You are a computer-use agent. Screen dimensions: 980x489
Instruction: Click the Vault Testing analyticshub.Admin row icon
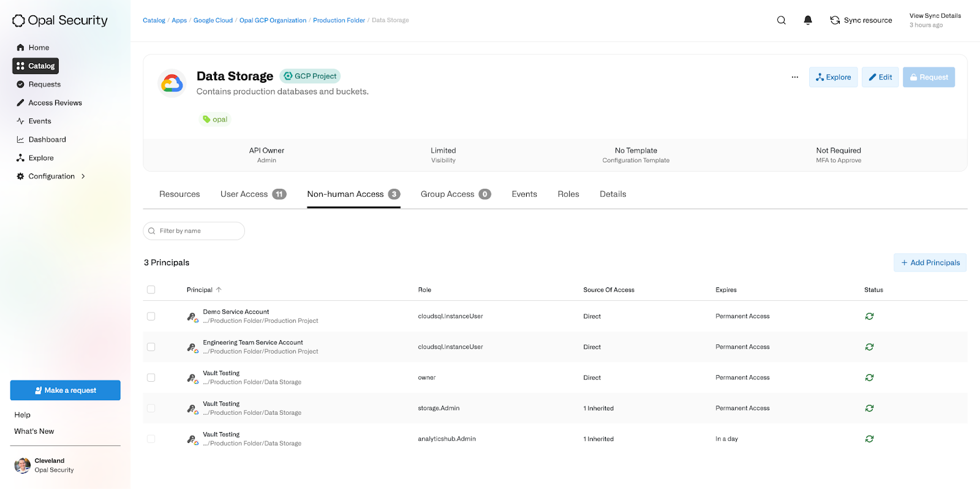(x=192, y=439)
